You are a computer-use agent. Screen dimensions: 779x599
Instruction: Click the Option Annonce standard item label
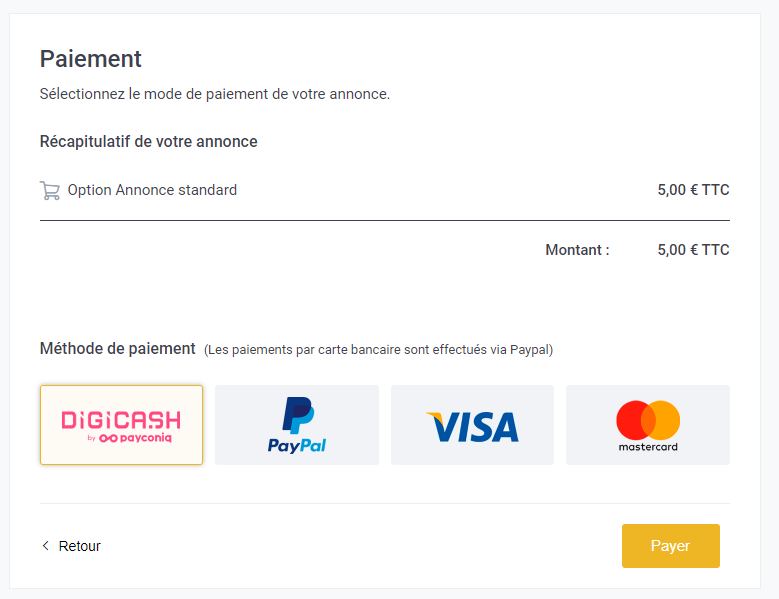(x=152, y=190)
